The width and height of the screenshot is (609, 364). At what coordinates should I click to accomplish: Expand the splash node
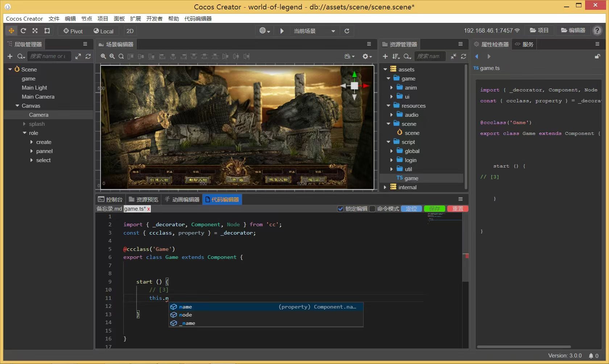pos(24,124)
